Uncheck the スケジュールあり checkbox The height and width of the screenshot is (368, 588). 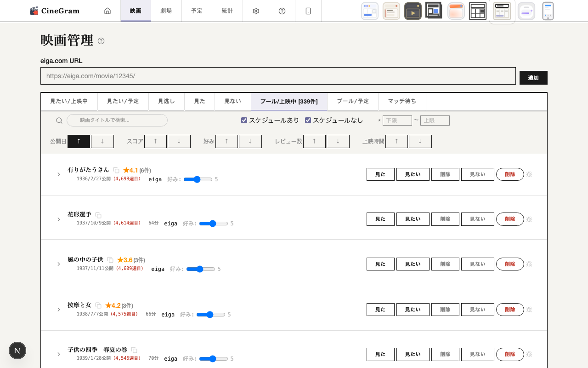click(244, 120)
